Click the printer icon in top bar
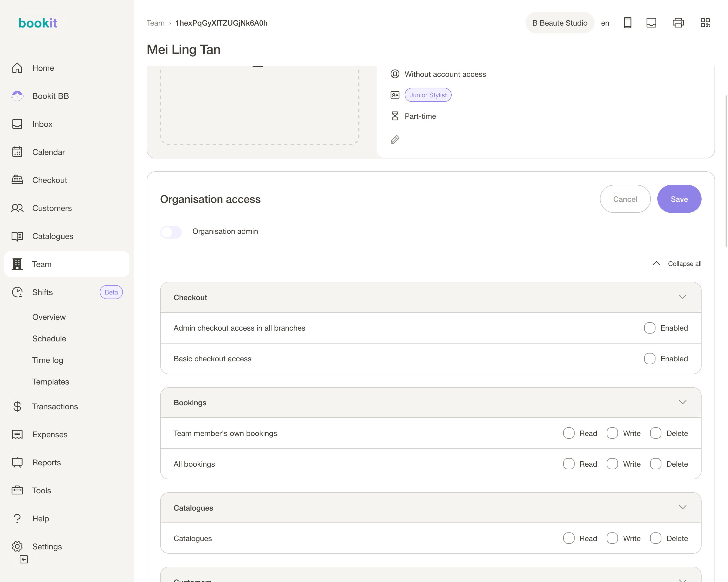 678,23
